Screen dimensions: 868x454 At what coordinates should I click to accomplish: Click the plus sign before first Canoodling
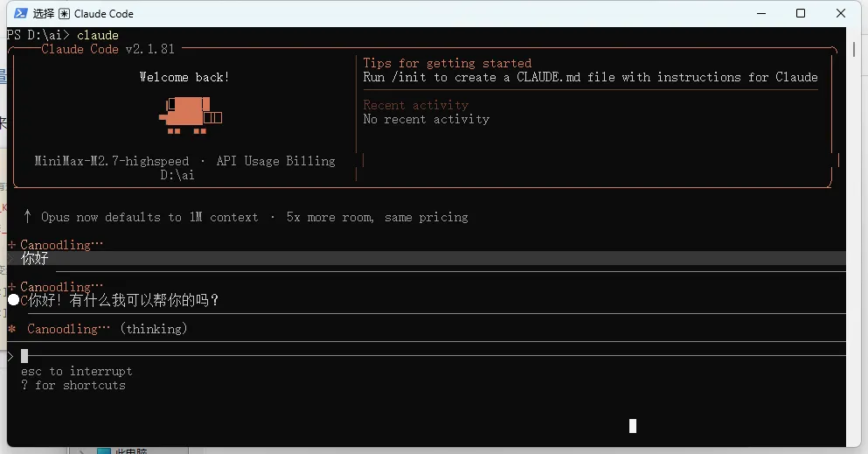tap(11, 244)
